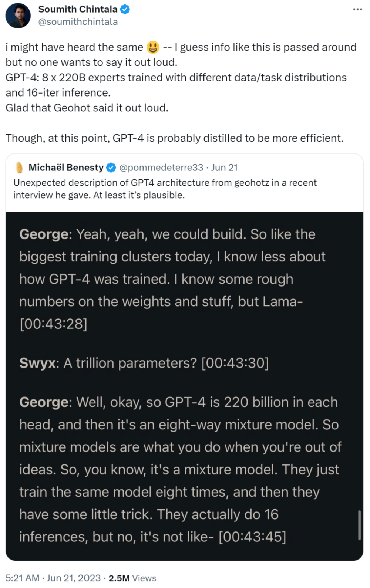Click the main tweet text about GPT-4 experts
370x588 pixels.
[176, 85]
